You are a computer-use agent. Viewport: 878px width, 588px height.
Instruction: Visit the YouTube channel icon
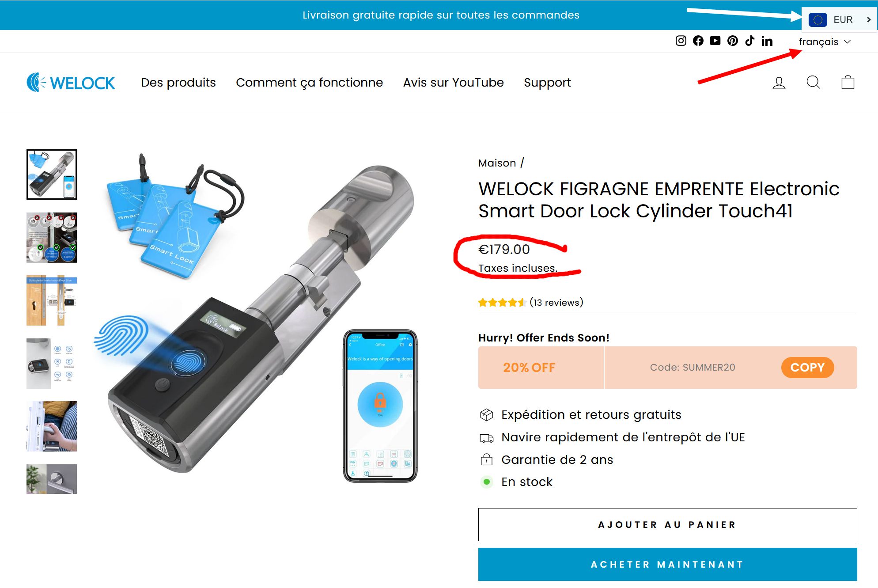pos(715,41)
